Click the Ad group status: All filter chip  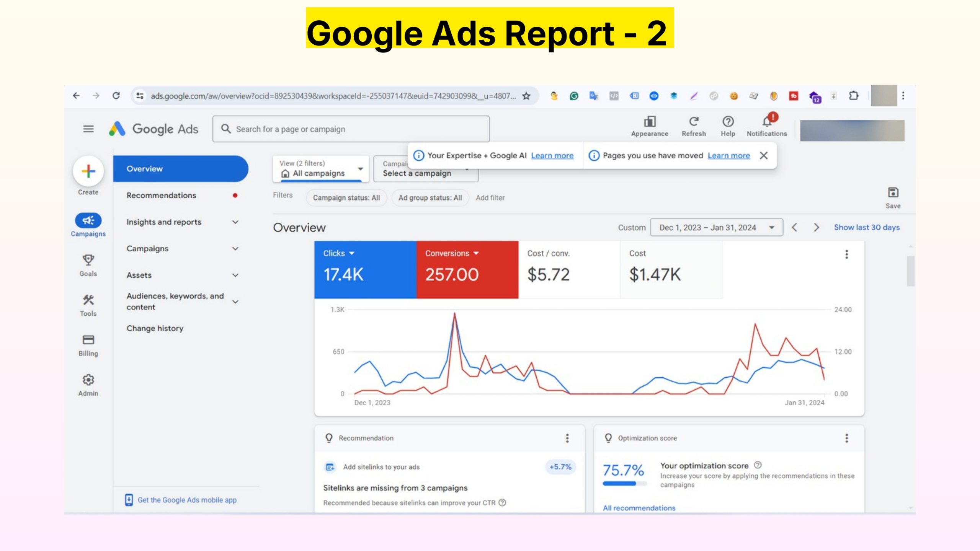(x=430, y=198)
